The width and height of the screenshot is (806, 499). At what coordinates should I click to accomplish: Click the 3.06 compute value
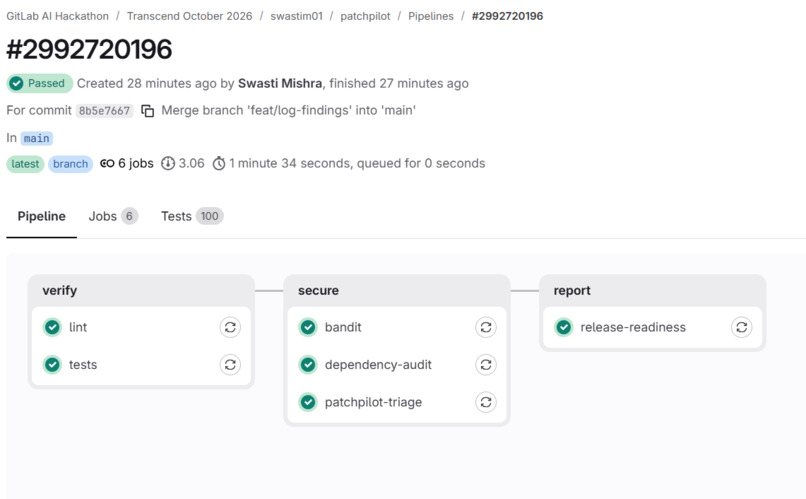click(x=191, y=163)
